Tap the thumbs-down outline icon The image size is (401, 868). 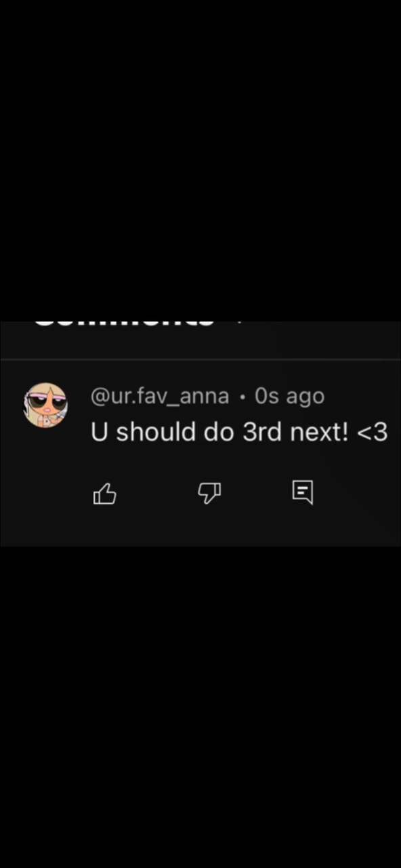209,493
